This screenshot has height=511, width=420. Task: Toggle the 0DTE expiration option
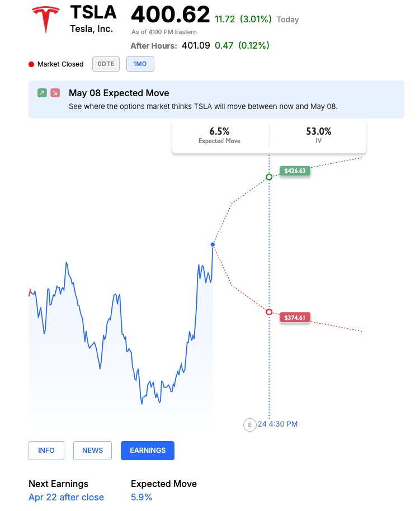106,64
